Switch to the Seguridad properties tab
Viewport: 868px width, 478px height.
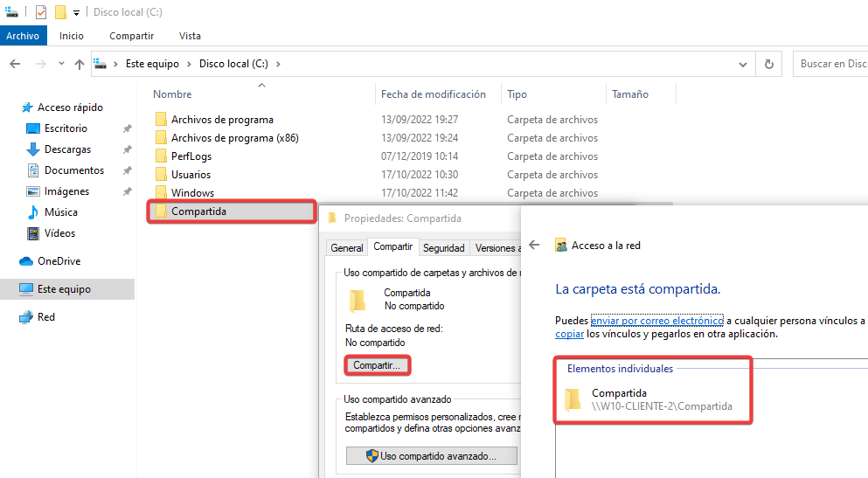[x=443, y=248]
